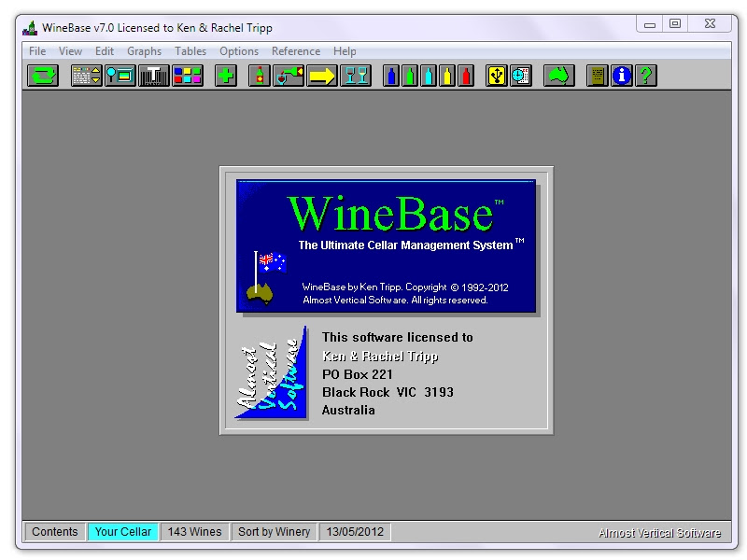Maximize the WineBase window
Image resolution: width=747 pixels, height=560 pixels.
(x=675, y=24)
